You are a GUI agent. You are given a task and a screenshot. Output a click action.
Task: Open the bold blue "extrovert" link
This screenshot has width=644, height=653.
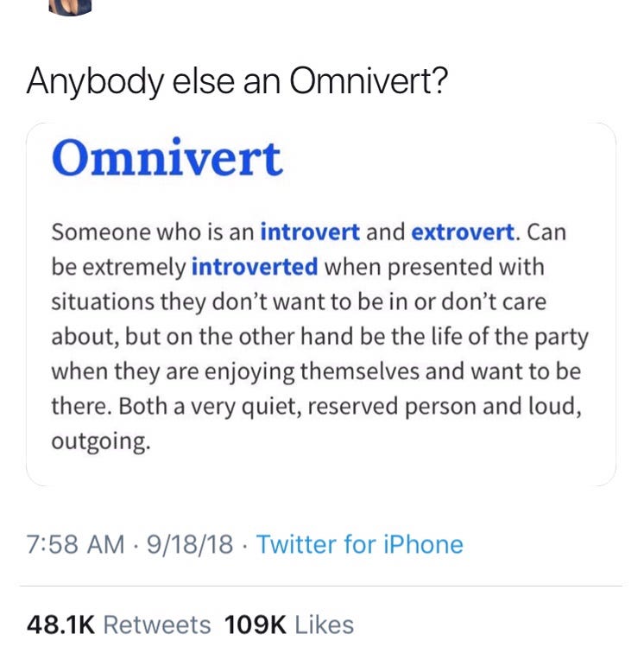[x=463, y=232]
